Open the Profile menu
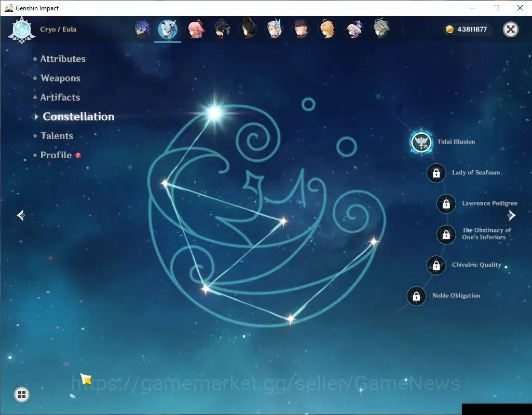The height and width of the screenshot is (415, 532). tap(56, 155)
